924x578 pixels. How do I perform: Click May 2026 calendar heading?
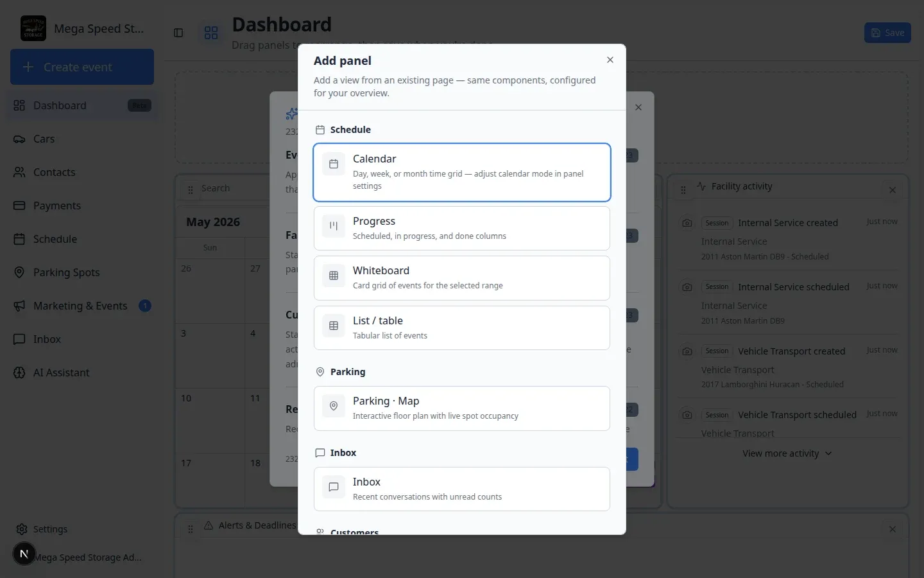pos(213,222)
